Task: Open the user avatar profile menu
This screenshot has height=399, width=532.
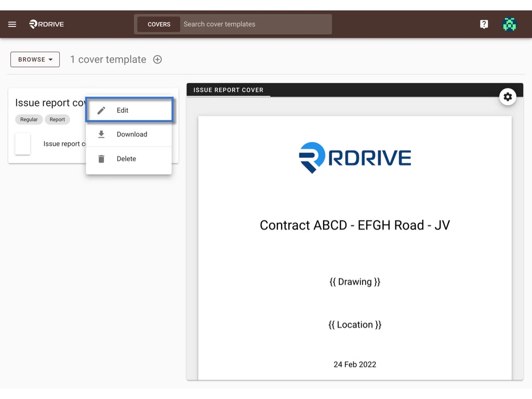Action: (509, 24)
